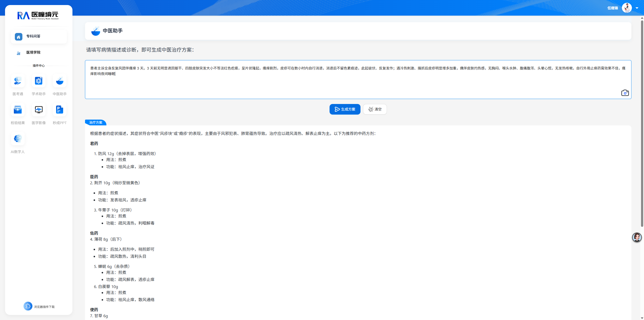The height and width of the screenshot is (320, 644).
Task: Click the username 任继锋
Action: pos(613,8)
